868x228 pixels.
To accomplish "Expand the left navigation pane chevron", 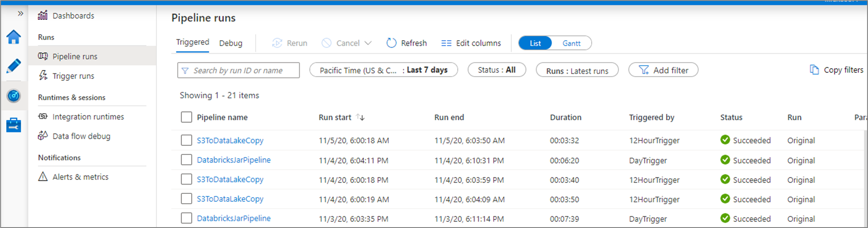I will [x=20, y=13].
